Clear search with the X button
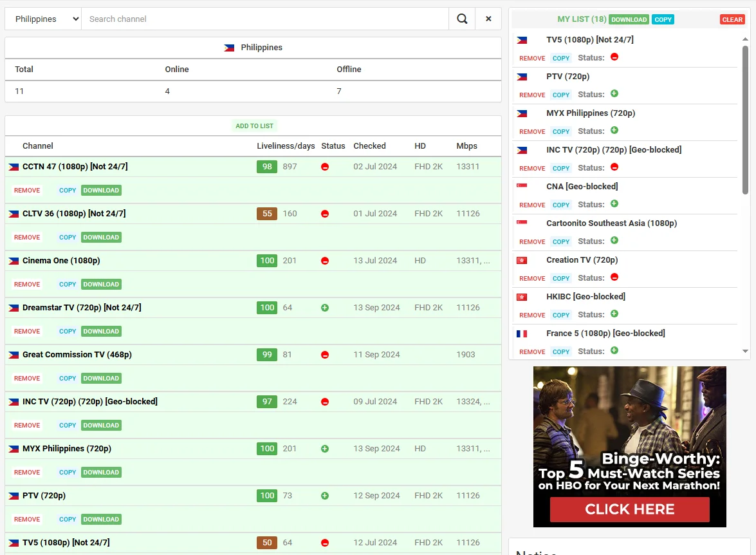 click(x=488, y=19)
